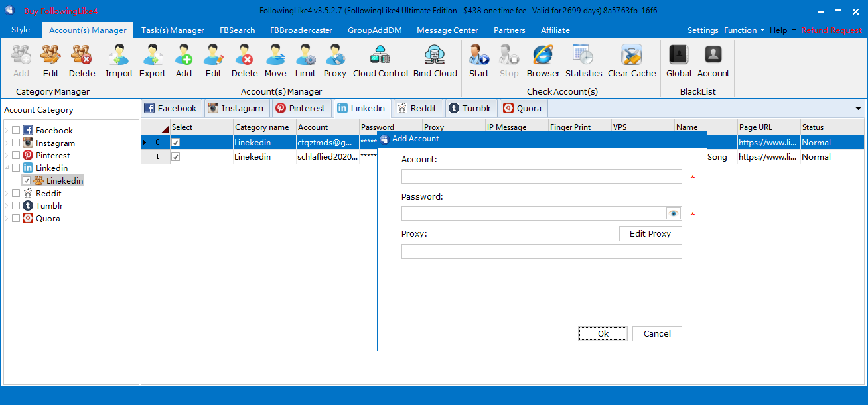Confirm Add Account with Ok

coord(603,334)
